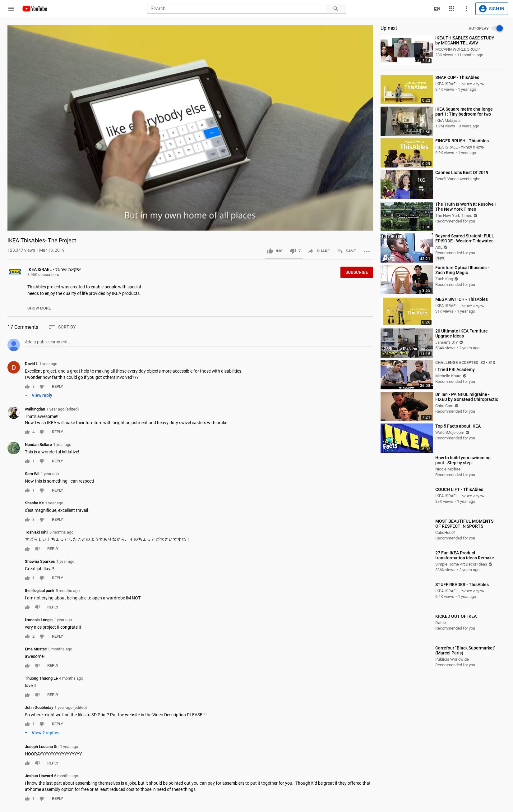Click Share under the video
The width and height of the screenshot is (513, 812).
tap(319, 251)
